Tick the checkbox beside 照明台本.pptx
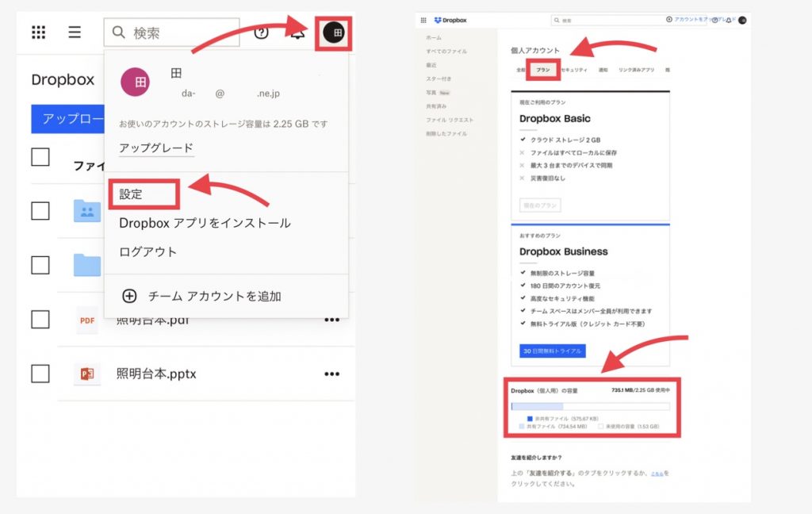 click(x=40, y=374)
